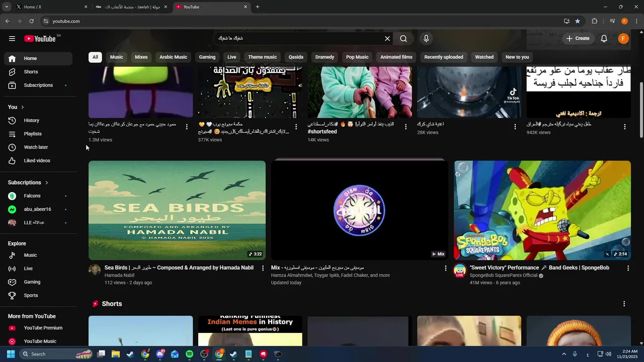
Task: Open Sea Birds video thumbnail
Action: 177,210
